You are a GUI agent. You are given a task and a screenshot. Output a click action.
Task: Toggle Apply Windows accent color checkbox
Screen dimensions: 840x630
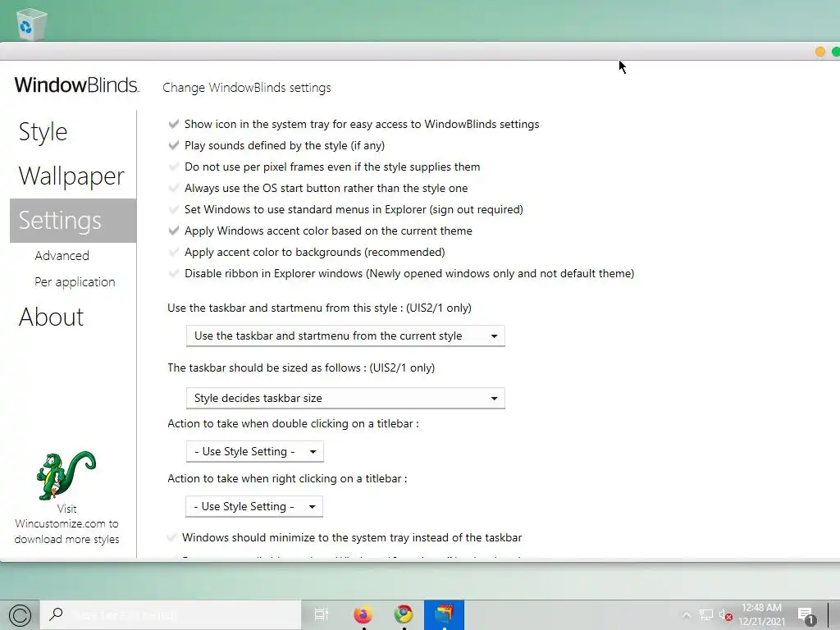tap(174, 231)
